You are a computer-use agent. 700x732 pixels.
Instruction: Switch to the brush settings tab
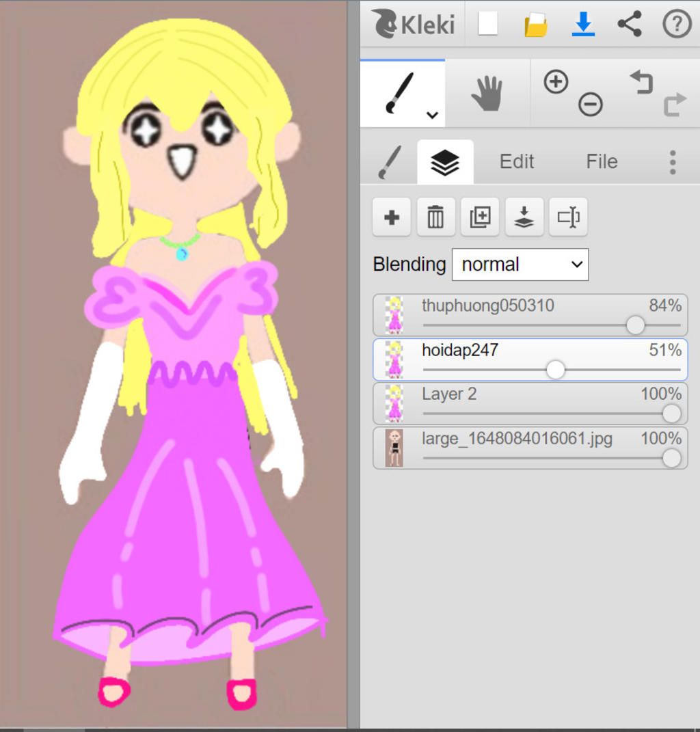390,162
